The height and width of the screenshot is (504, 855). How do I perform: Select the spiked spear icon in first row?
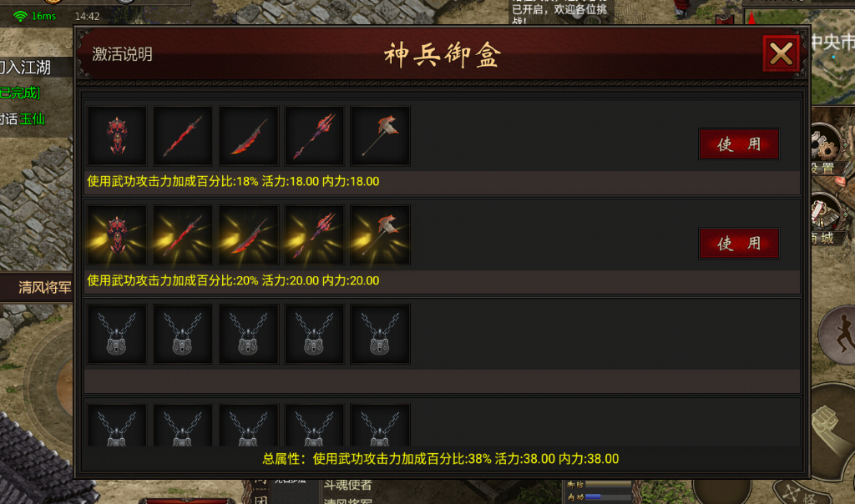[314, 136]
